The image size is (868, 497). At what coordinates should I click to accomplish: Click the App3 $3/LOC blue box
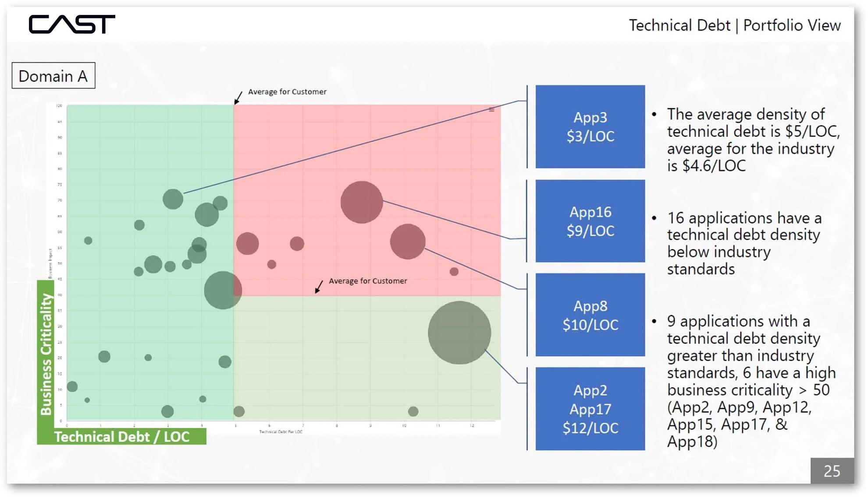coord(590,127)
